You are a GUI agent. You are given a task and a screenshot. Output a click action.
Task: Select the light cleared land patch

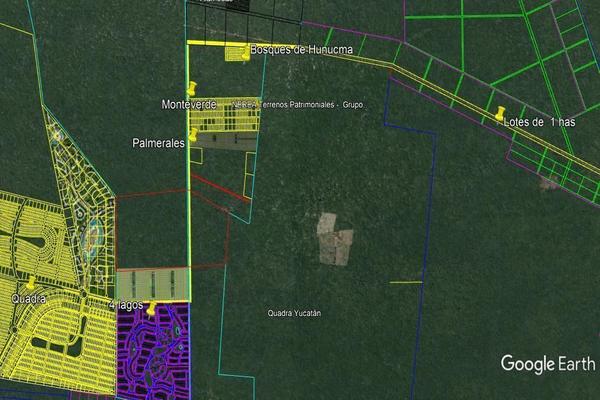coord(334,238)
